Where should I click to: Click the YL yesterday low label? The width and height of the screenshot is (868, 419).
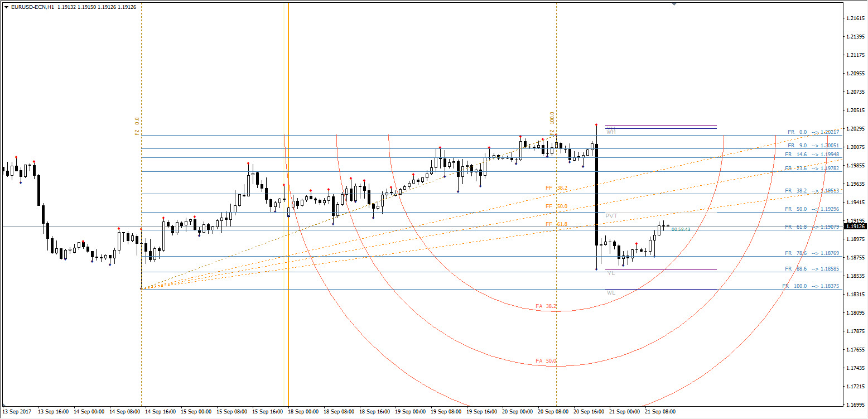(611, 273)
